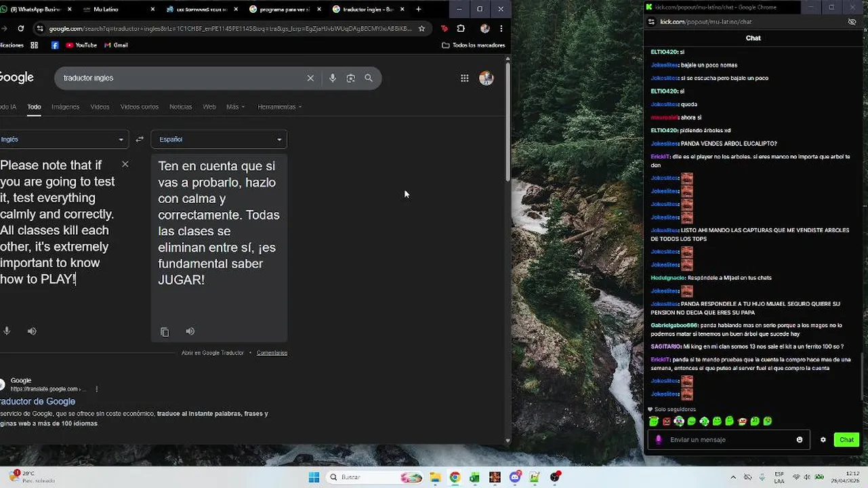868x488 pixels.
Task: Open File Explorer from the taskbar
Action: (x=435, y=477)
